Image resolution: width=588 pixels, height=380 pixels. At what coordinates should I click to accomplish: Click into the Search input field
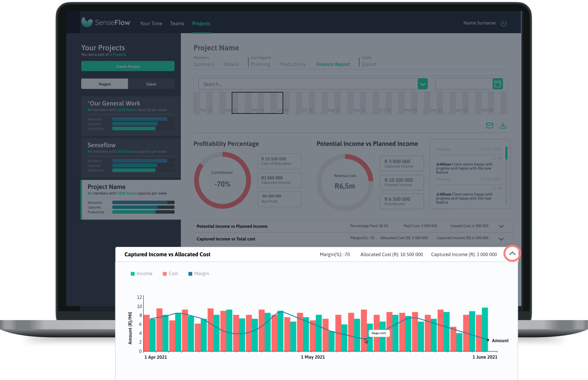pos(308,84)
